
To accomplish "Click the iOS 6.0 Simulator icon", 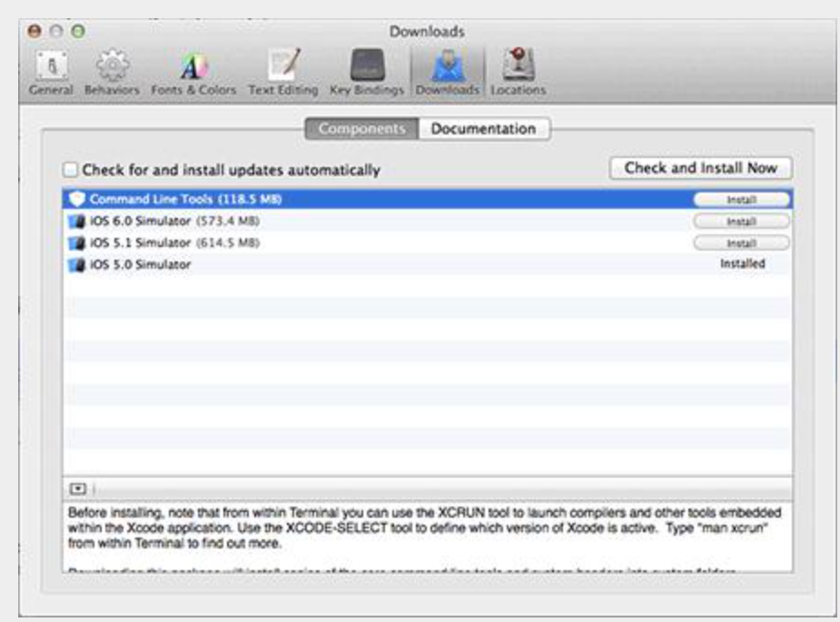I will point(77,221).
